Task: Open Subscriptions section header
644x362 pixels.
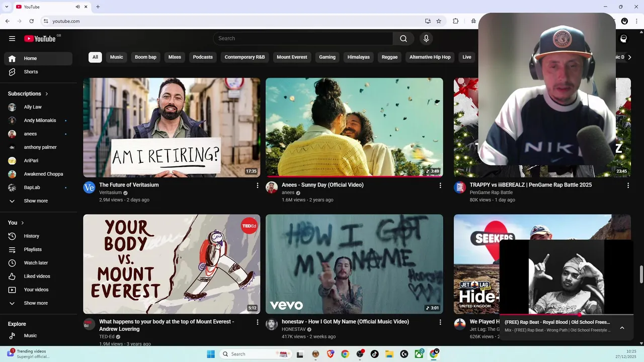Action: [28, 94]
